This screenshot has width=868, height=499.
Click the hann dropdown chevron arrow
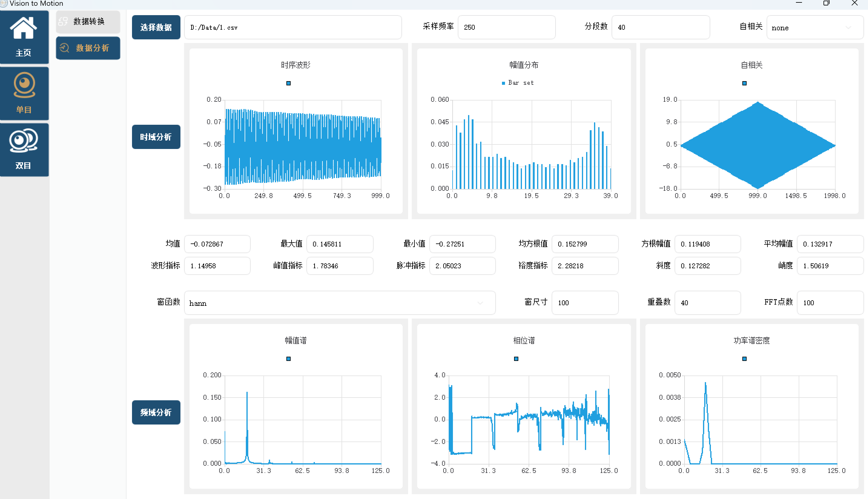480,303
